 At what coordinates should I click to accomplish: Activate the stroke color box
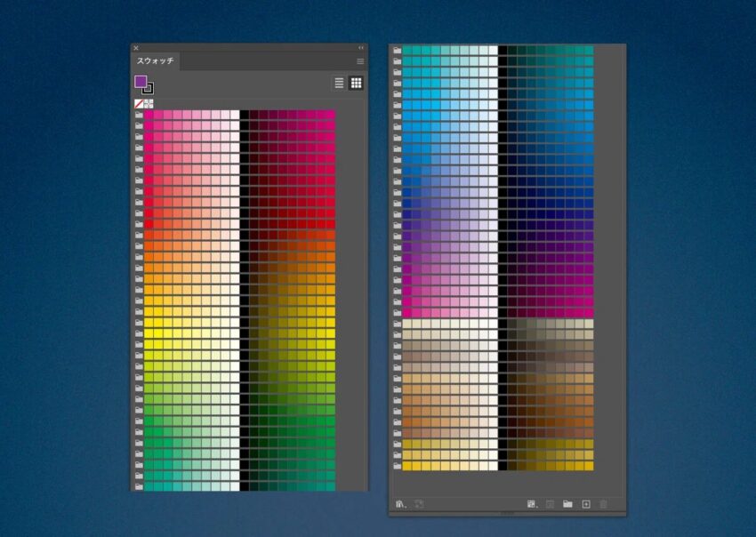tap(148, 88)
